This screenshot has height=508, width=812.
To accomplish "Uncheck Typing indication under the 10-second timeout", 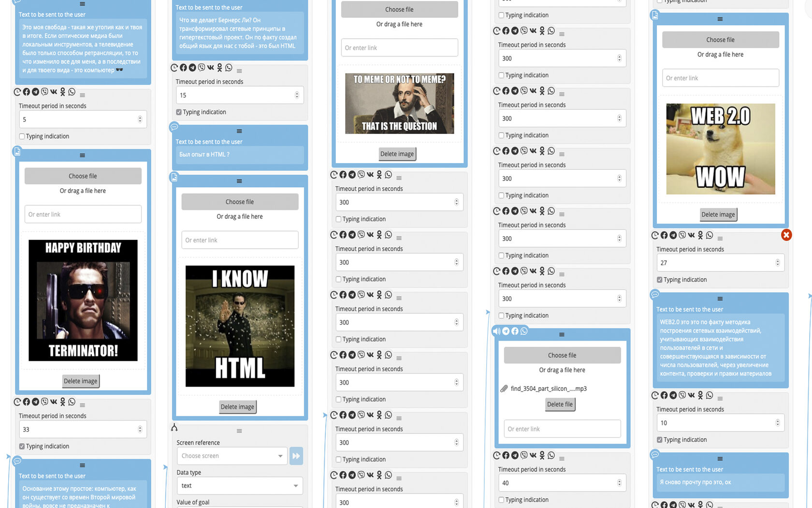I will (659, 440).
